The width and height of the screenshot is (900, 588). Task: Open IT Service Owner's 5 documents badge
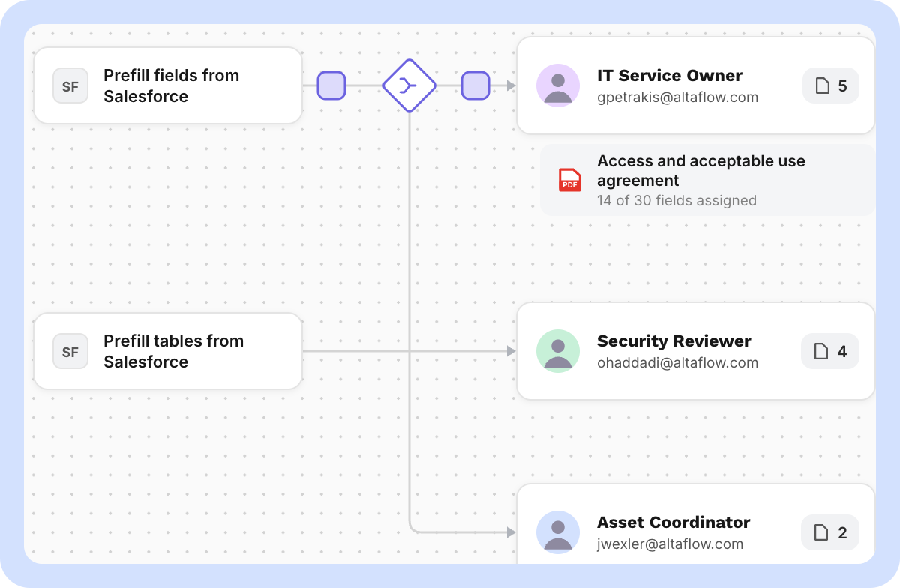click(831, 85)
